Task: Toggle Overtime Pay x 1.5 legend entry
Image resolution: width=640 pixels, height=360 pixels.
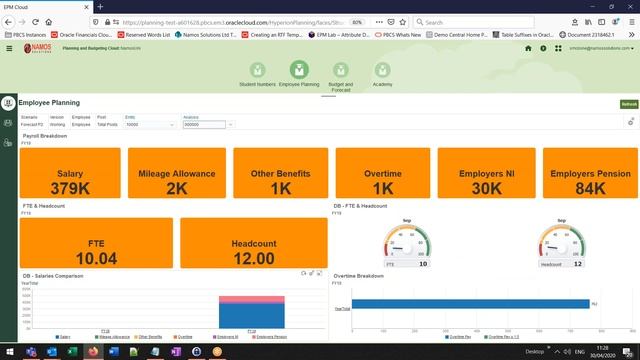Action: coord(501,337)
